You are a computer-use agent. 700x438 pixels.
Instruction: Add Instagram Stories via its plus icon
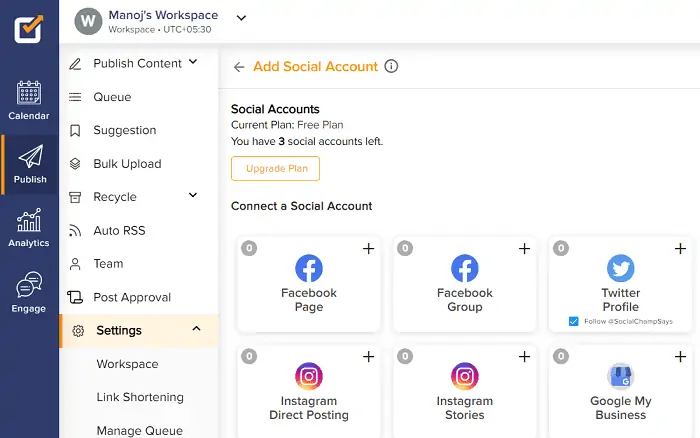pyautogui.click(x=524, y=357)
